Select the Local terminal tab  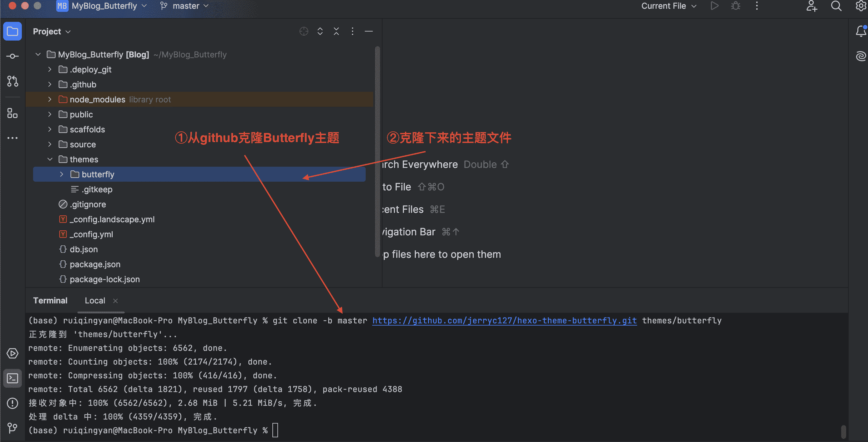(95, 300)
